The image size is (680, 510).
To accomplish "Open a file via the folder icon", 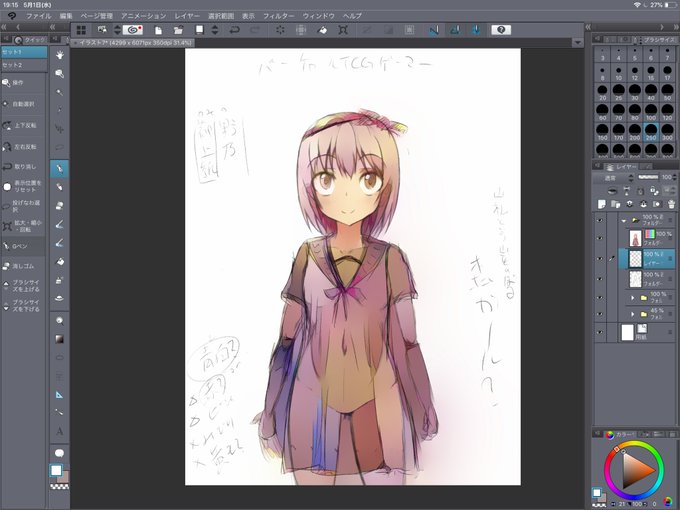I will click(178, 30).
